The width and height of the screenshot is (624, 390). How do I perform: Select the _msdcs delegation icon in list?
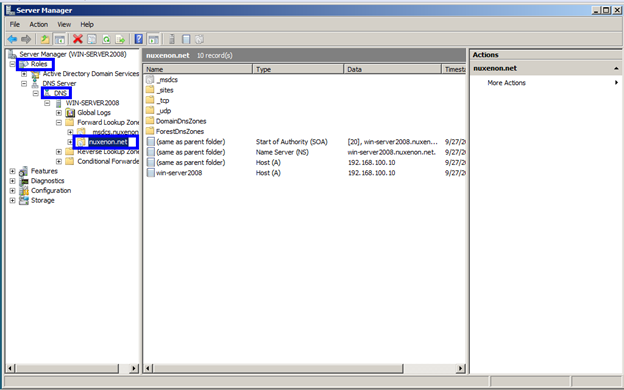click(x=150, y=80)
